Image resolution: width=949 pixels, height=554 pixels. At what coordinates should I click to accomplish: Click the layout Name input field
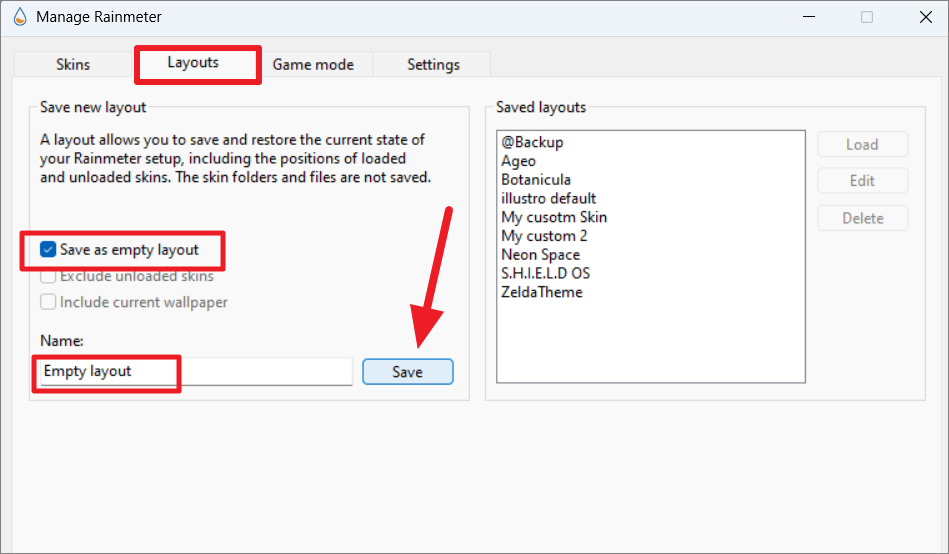click(x=195, y=371)
